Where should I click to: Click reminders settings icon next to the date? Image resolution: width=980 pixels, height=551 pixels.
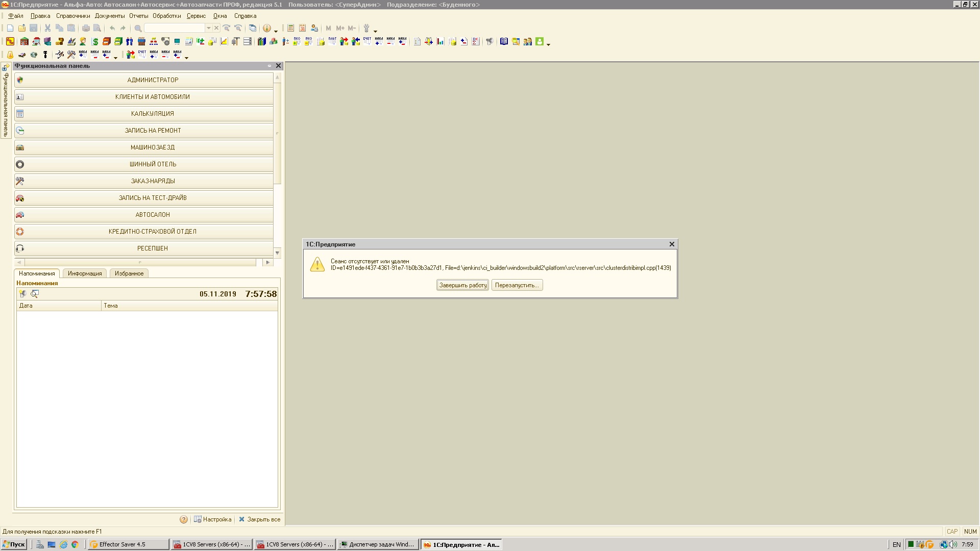point(22,294)
